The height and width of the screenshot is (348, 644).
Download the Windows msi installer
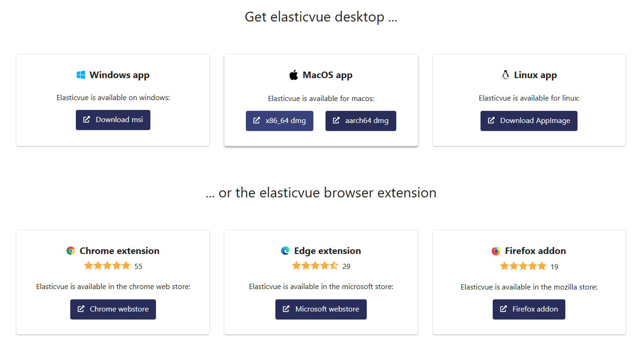click(x=113, y=120)
